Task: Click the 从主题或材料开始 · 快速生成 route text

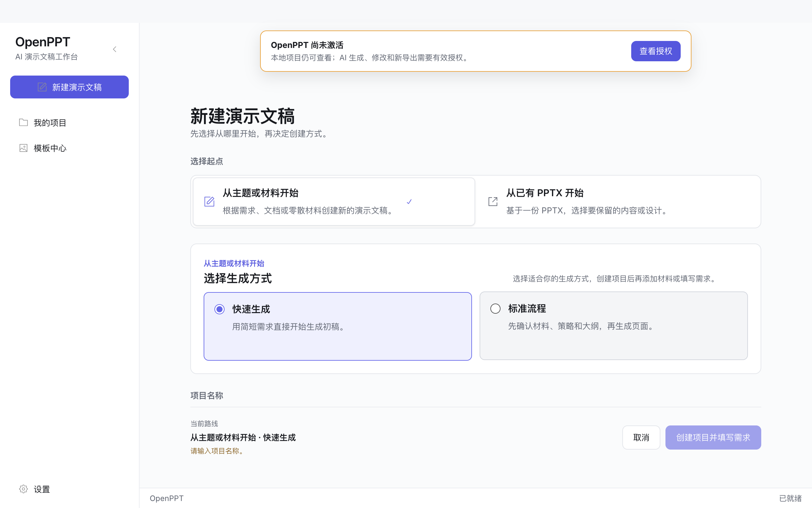Action: tap(243, 438)
